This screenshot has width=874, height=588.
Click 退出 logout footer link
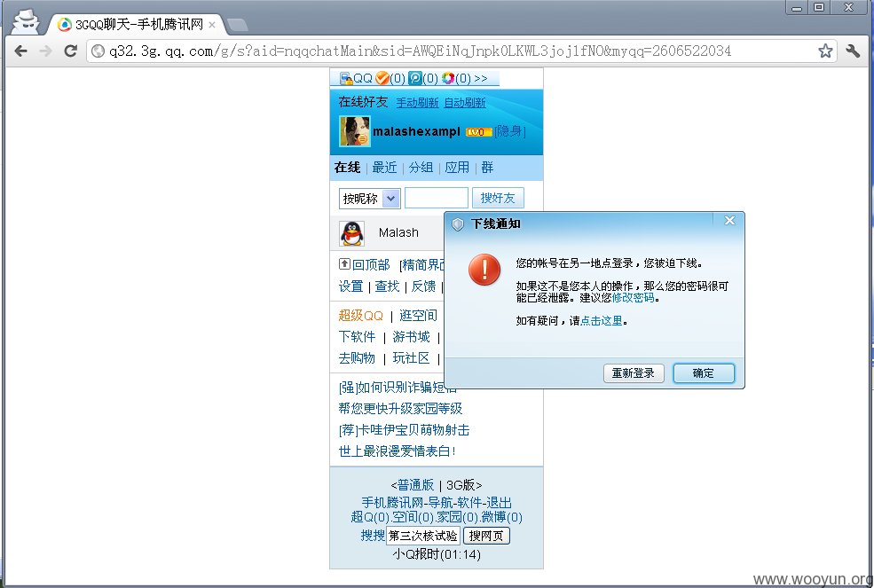click(x=499, y=503)
